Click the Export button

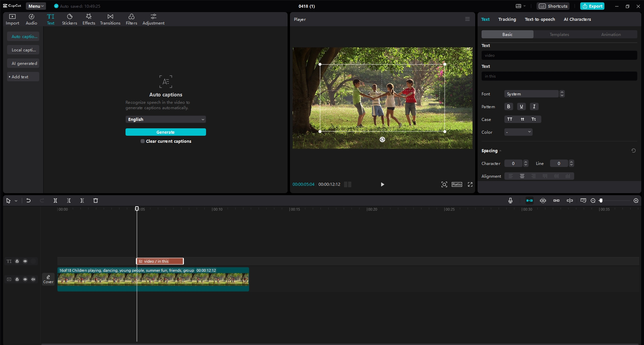point(592,6)
